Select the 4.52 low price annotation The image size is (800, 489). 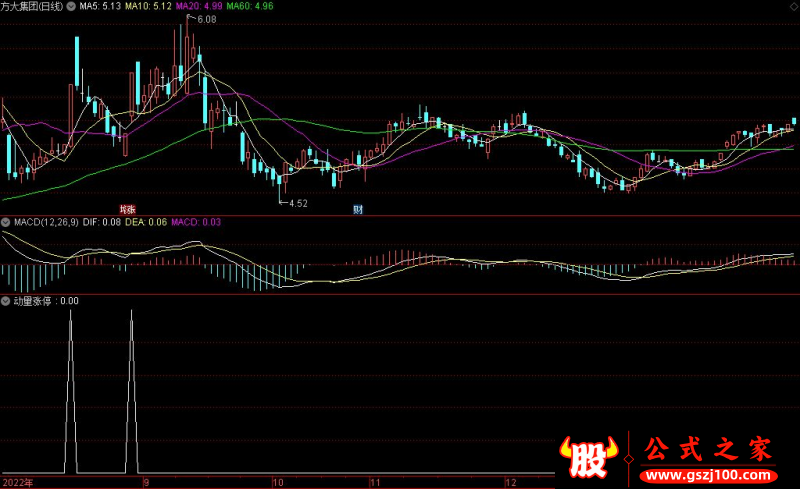click(x=297, y=203)
